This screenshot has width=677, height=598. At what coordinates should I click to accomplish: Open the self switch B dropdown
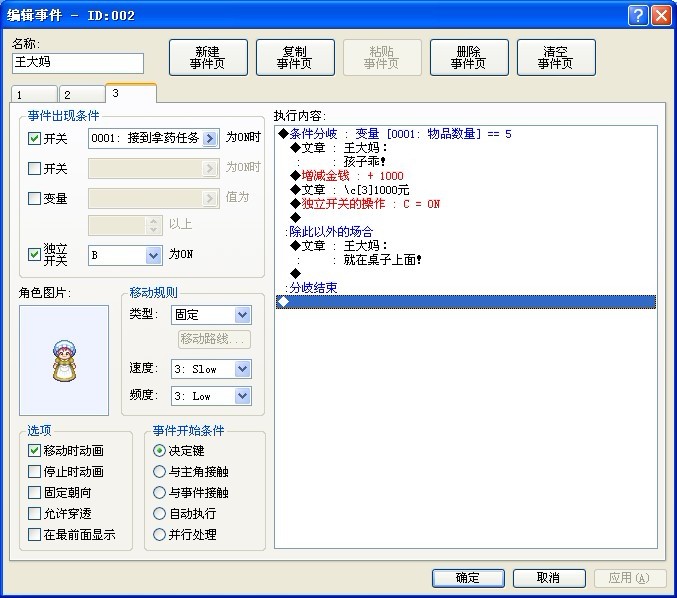pos(153,255)
